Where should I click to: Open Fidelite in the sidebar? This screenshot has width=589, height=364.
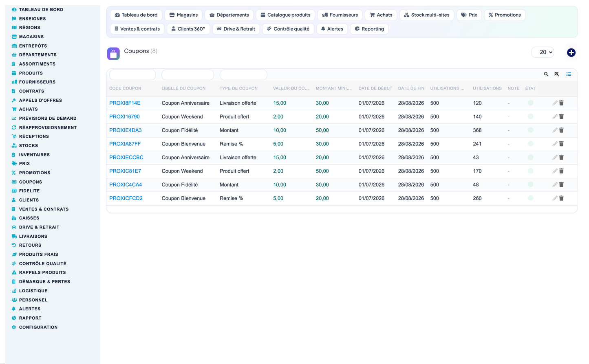(x=29, y=191)
